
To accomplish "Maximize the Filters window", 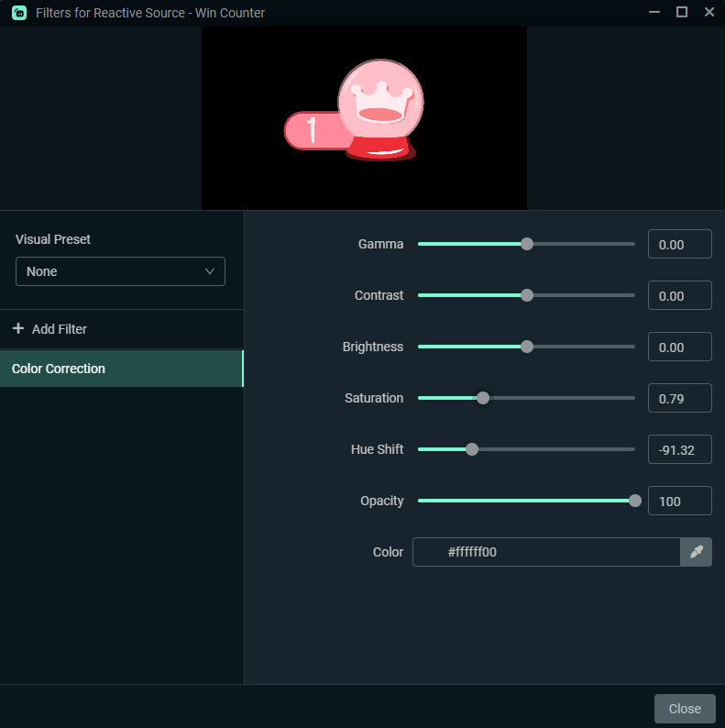I will point(681,12).
